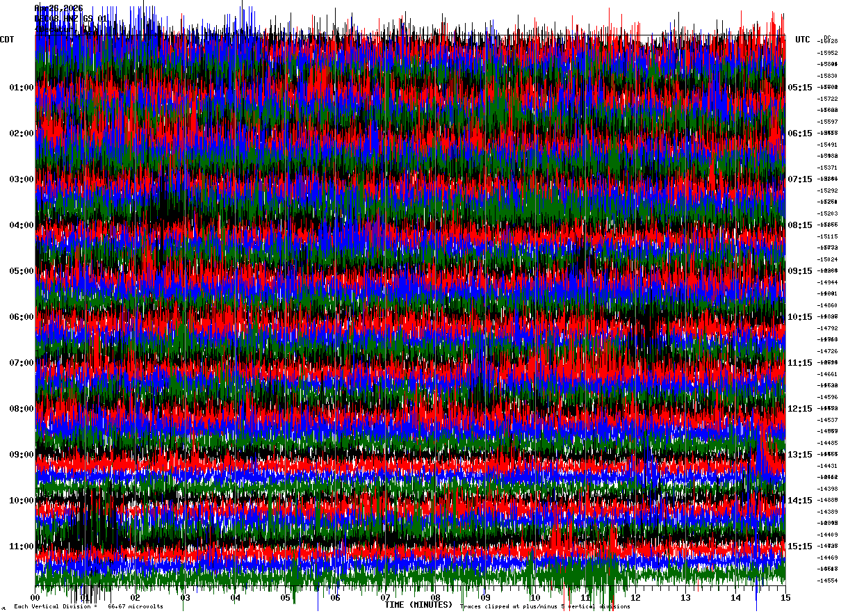Click the 05:15 UTC row label
Screen dimensions: 841x616
(800, 88)
